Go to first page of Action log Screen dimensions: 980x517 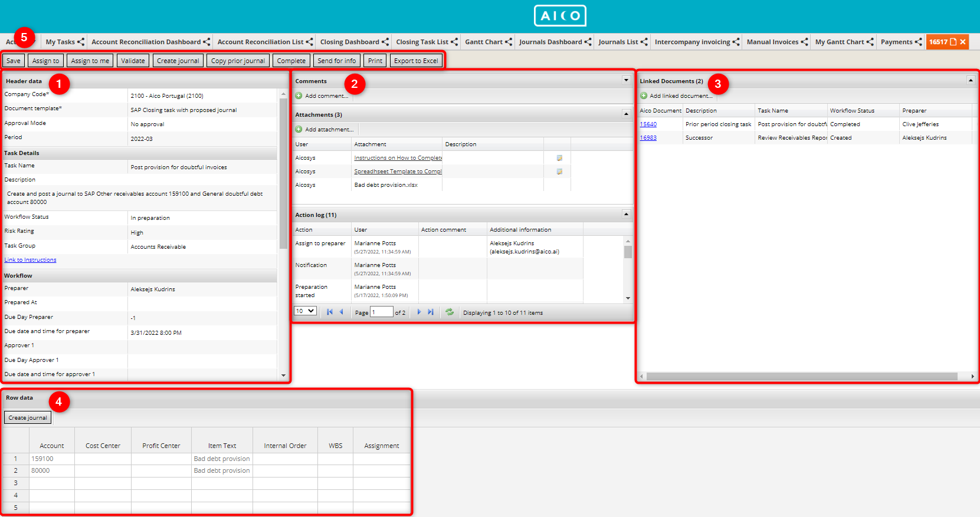[330, 312]
